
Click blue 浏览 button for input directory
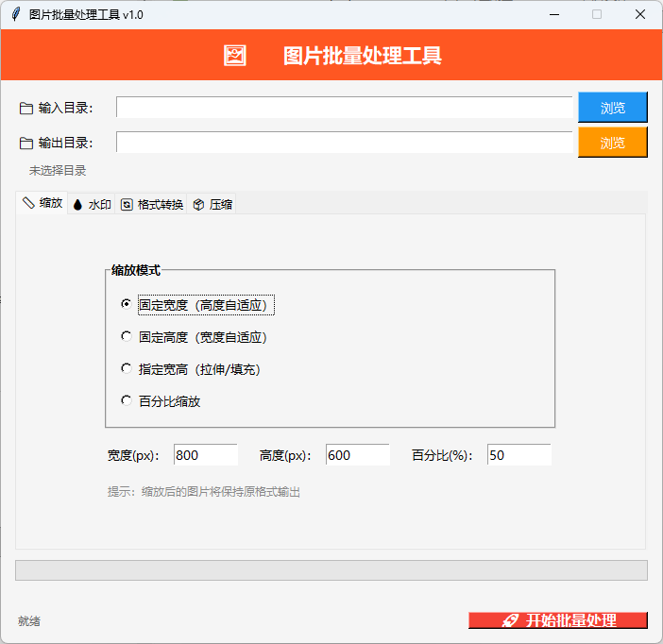tap(613, 108)
